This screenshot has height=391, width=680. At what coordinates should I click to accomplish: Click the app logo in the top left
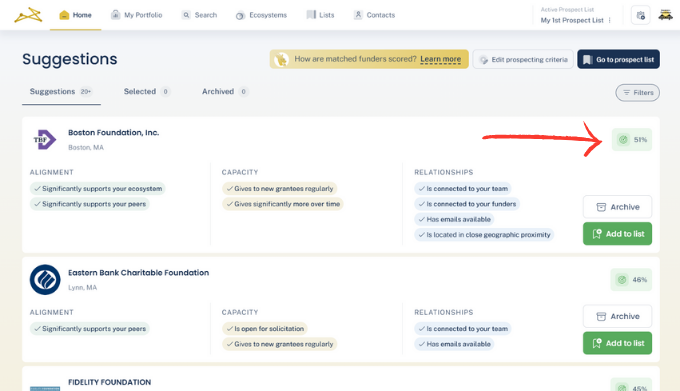tap(28, 15)
